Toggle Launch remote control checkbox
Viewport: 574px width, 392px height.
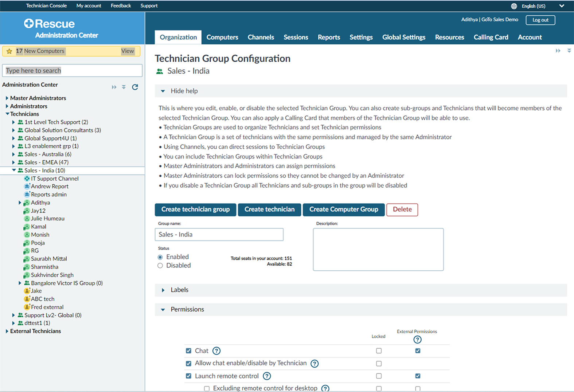pyautogui.click(x=188, y=376)
